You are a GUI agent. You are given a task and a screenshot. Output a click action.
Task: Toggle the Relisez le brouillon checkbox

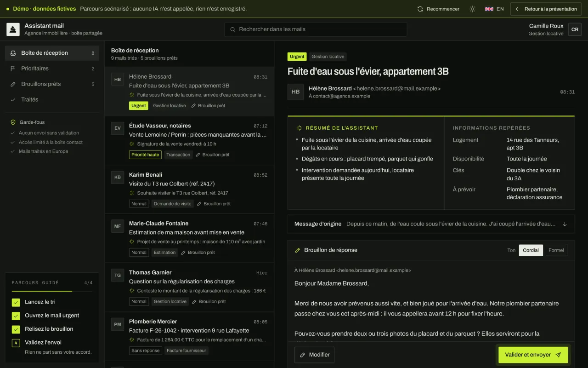tap(16, 329)
